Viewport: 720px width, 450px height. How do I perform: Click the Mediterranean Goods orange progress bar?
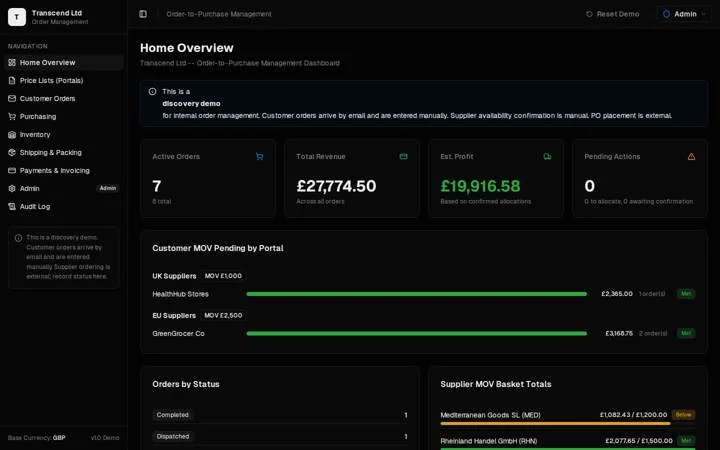click(x=555, y=423)
